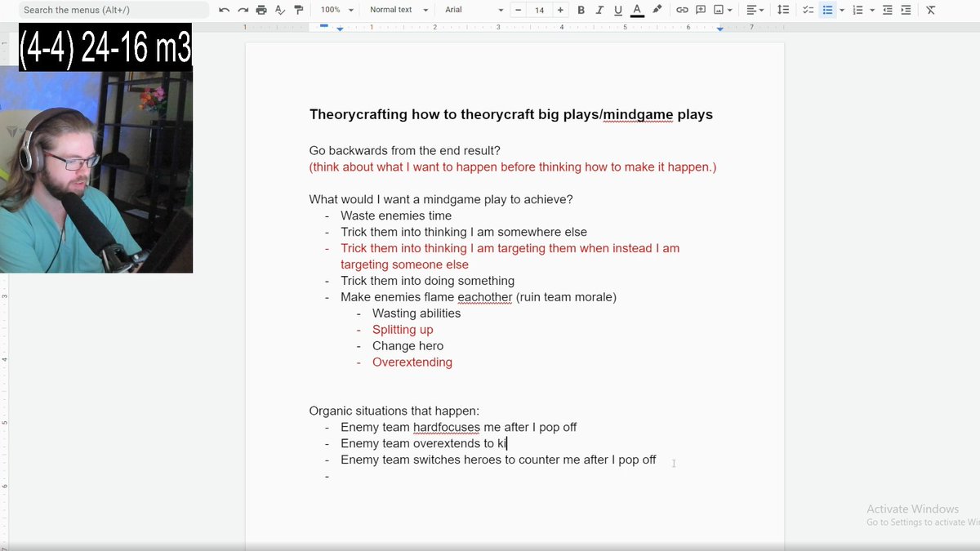This screenshot has width=980, height=551.
Task: Open the text alignment dropdown
Action: (755, 10)
